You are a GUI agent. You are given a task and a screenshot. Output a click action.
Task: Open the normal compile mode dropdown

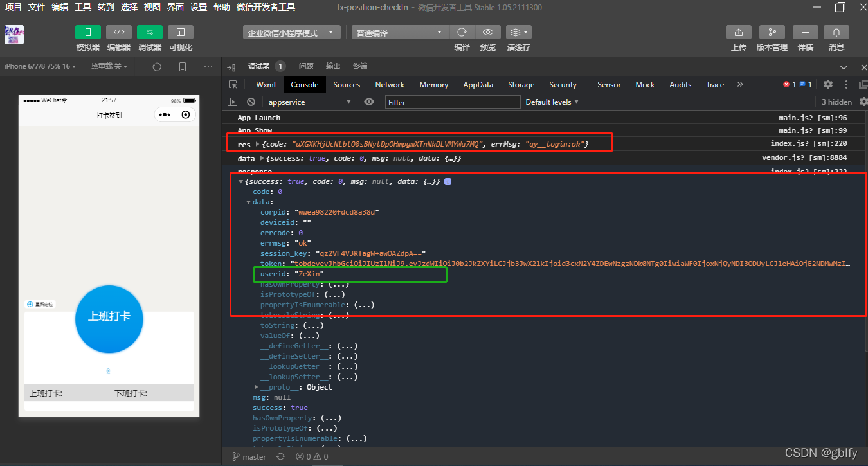(400, 32)
